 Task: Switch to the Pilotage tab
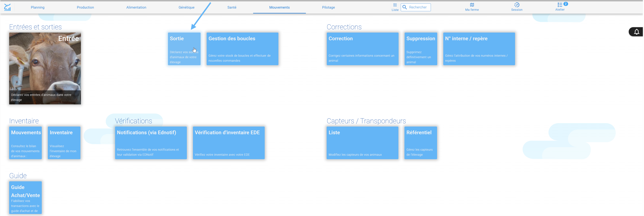pos(328,7)
